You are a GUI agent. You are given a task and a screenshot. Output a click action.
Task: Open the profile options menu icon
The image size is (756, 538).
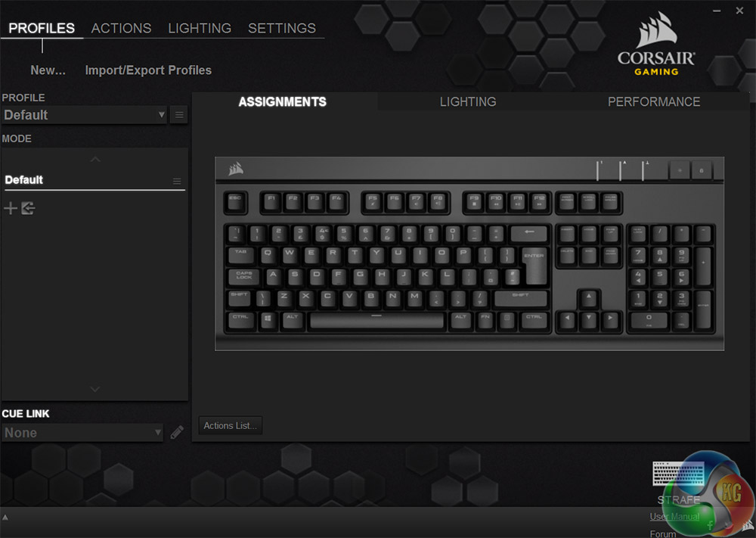[179, 115]
